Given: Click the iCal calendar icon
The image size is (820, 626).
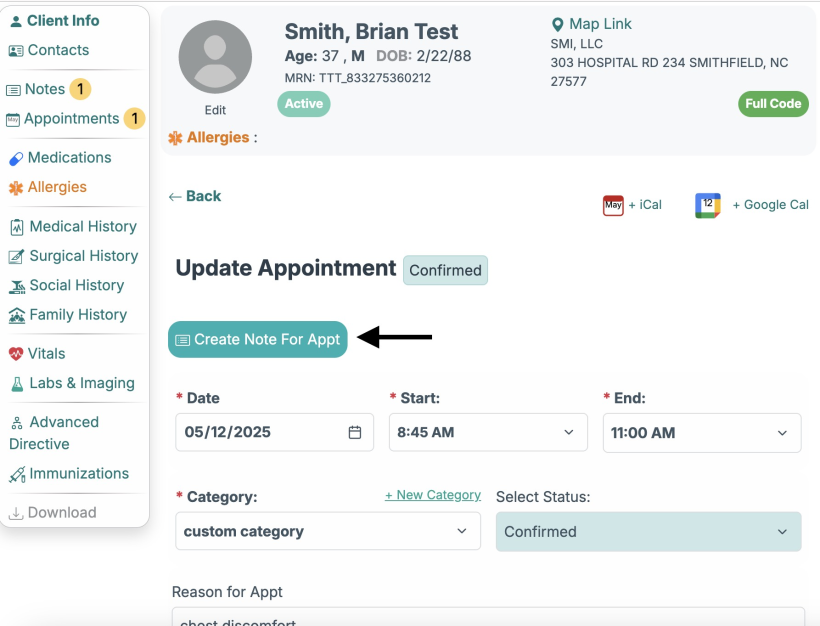Looking at the screenshot, I should (613, 205).
